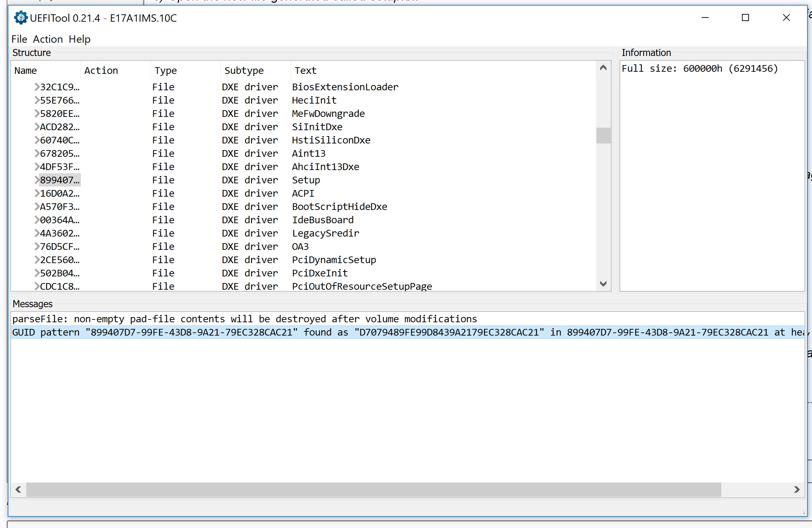This screenshot has width=812, height=528.
Task: Click the messages horizontal scrollbar thumb
Action: [x=373, y=490]
